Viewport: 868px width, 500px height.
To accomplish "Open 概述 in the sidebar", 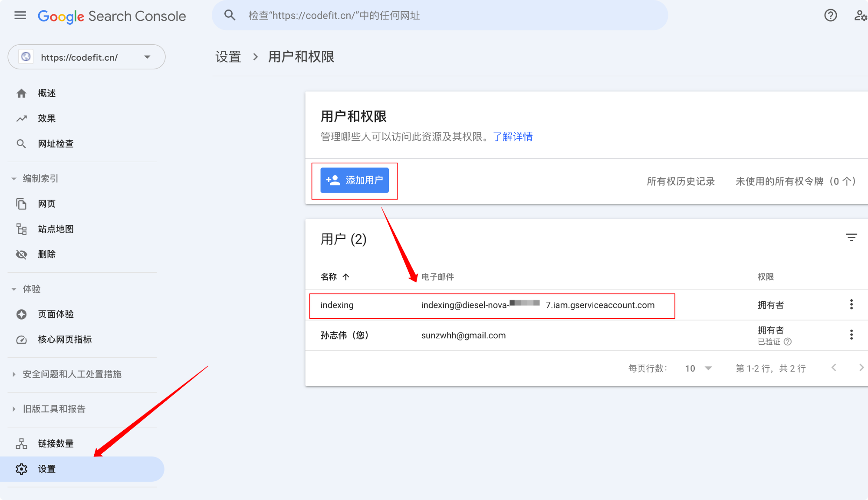I will [82, 93].
